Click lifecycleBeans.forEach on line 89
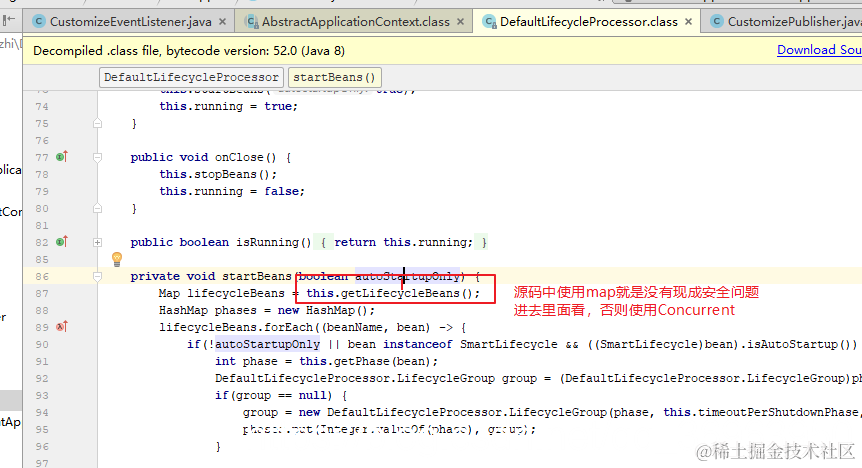 click(236, 327)
